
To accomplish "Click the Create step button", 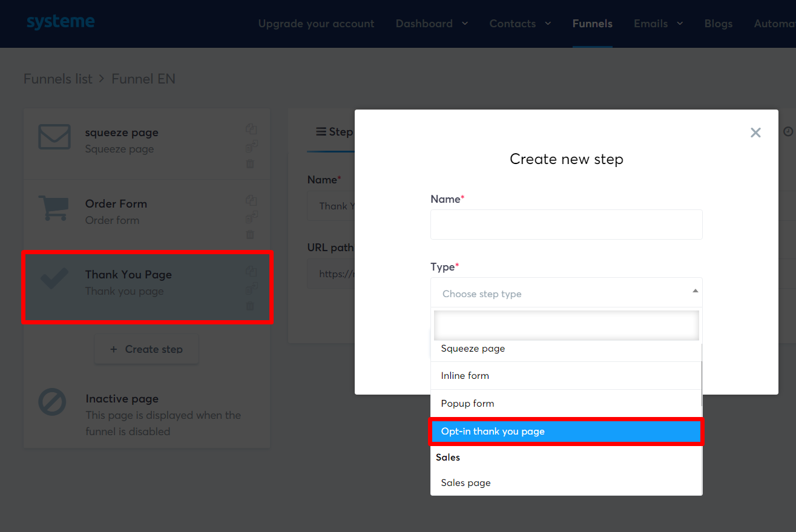I will pyautogui.click(x=146, y=349).
